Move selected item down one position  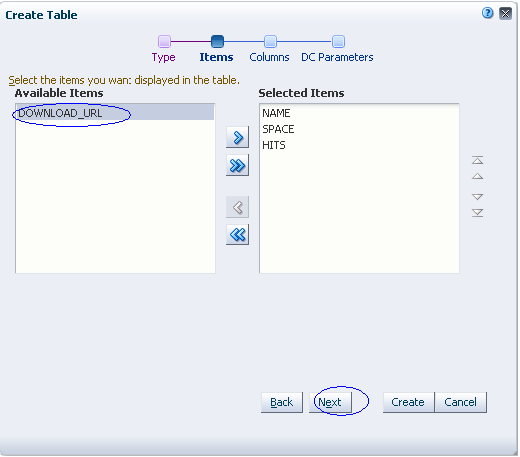pyautogui.click(x=477, y=197)
